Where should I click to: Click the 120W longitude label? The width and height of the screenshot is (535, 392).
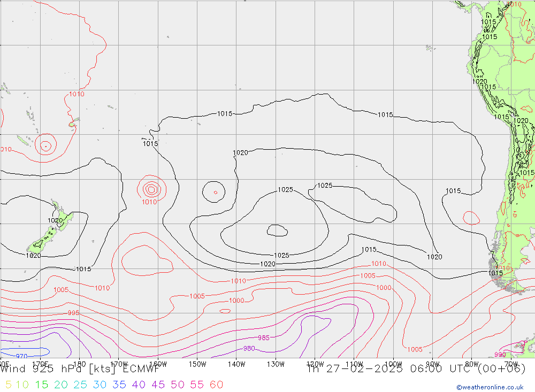(x=315, y=364)
